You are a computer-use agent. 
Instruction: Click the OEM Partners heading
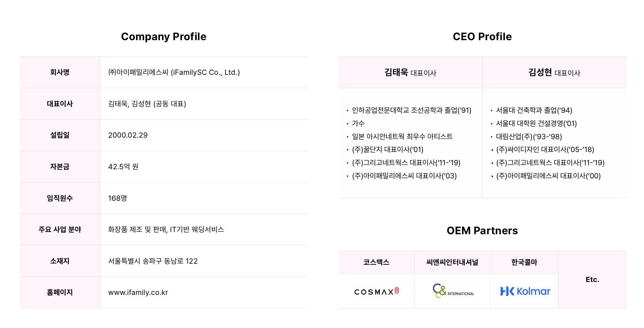pos(482,231)
